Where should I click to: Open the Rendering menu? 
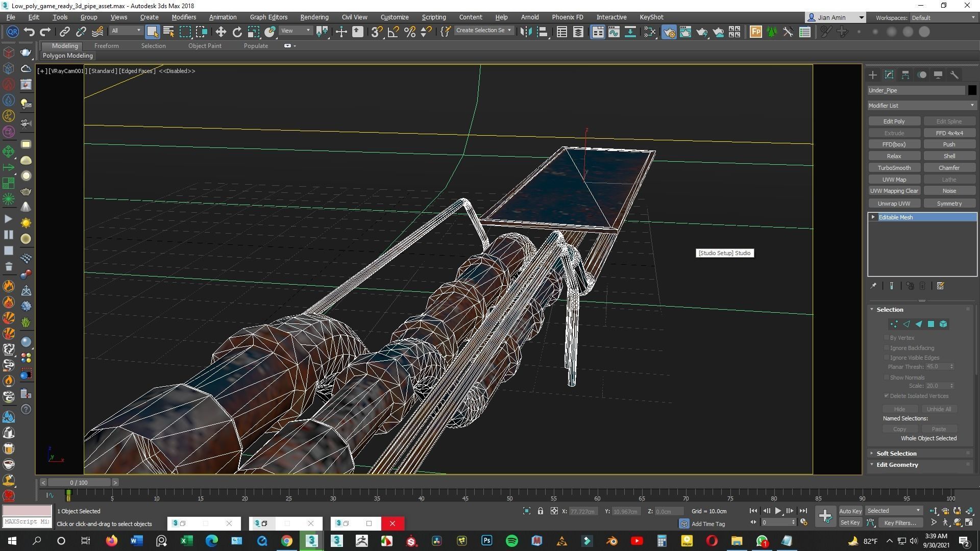tap(314, 17)
